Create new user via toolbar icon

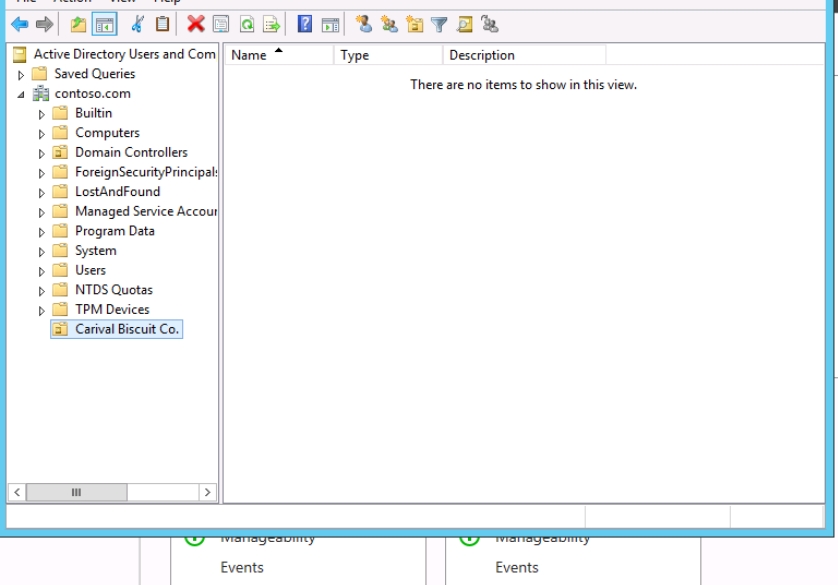[x=363, y=25]
